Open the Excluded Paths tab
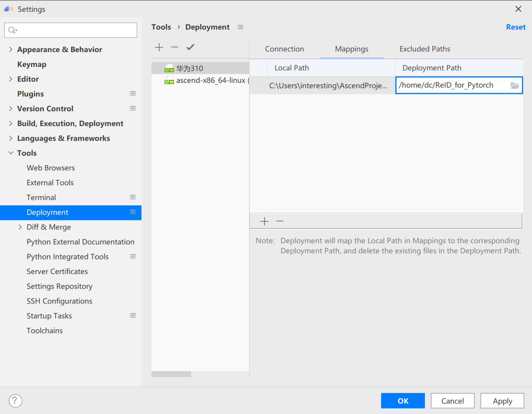Viewport: 532px width, 414px height. coord(424,48)
